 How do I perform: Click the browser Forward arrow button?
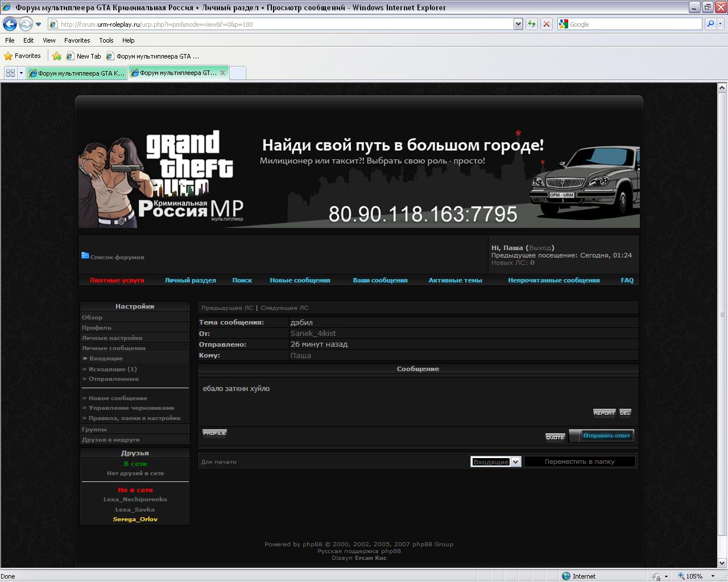(26, 24)
